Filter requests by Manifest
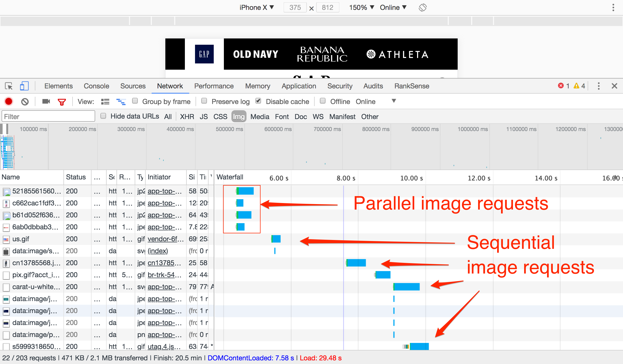Image resolution: width=623 pixels, height=364 pixels. coord(342,116)
